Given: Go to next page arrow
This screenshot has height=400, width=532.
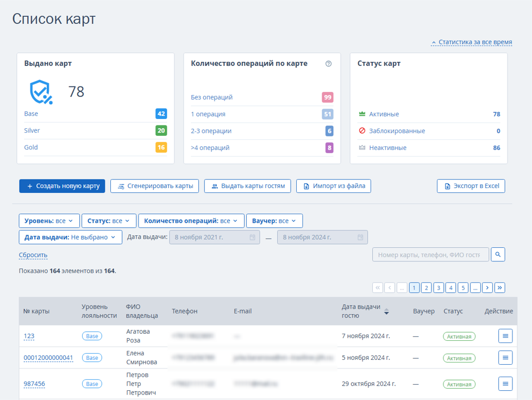Looking at the screenshot, I should [487, 287].
